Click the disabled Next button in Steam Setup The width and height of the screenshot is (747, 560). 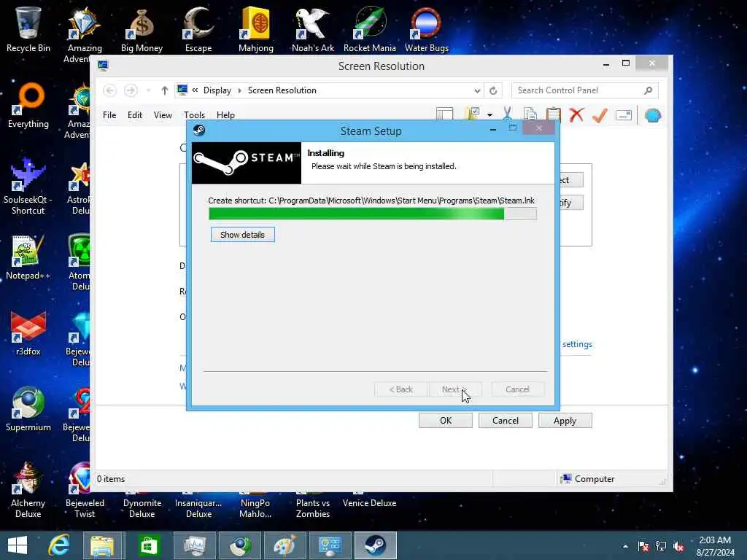point(455,389)
